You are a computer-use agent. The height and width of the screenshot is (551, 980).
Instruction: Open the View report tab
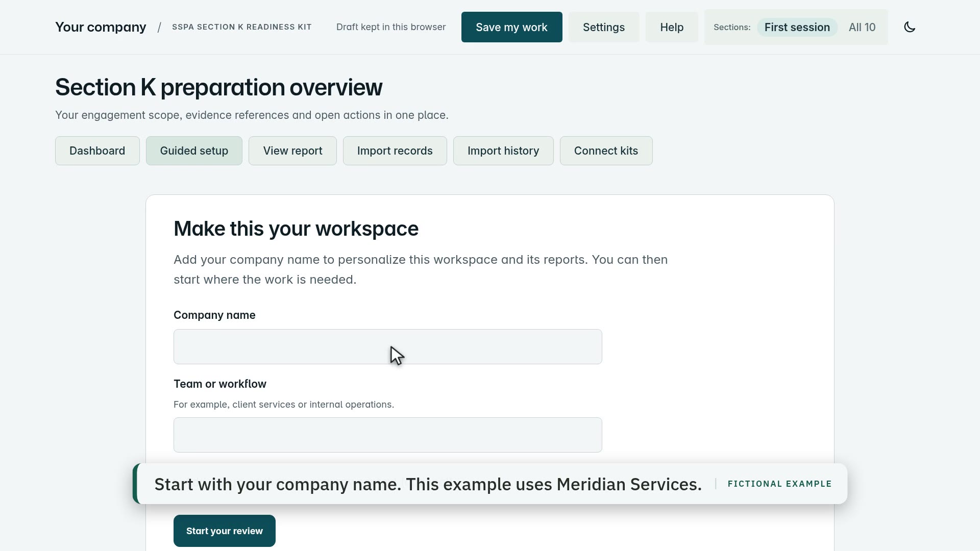tap(292, 151)
